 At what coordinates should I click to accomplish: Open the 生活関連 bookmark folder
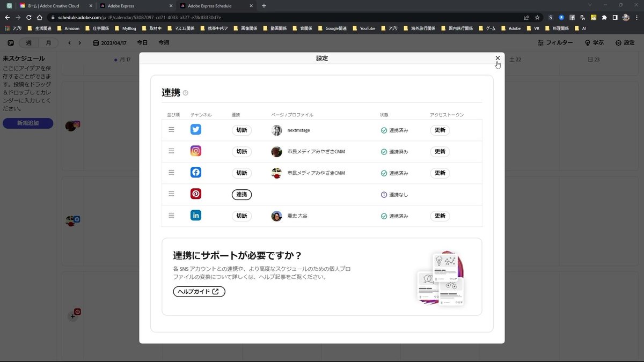click(39, 28)
